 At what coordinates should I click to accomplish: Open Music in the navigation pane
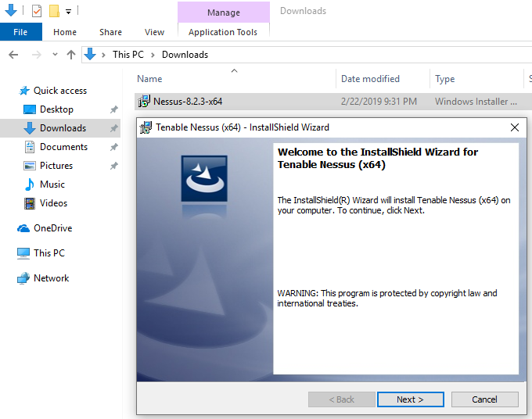pyautogui.click(x=52, y=184)
